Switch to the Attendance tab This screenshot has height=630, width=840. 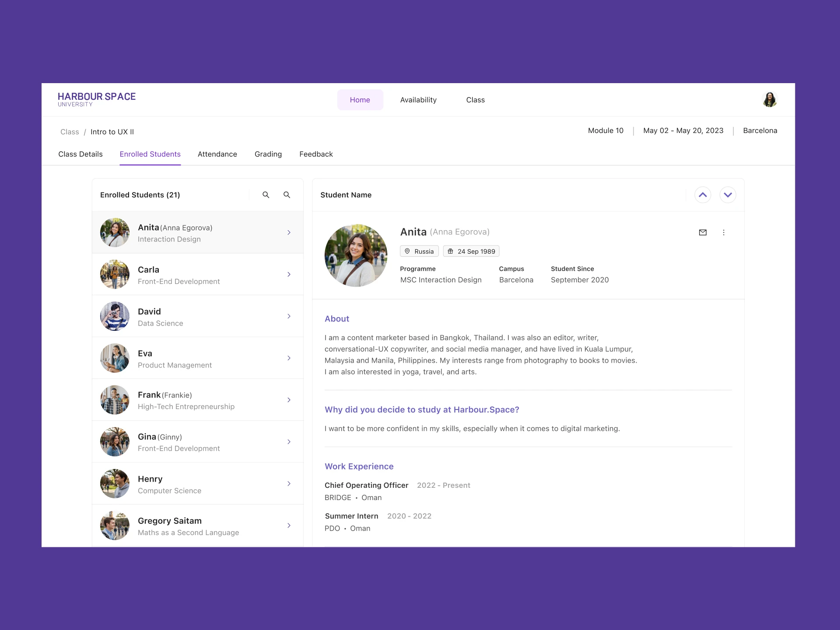[217, 154]
